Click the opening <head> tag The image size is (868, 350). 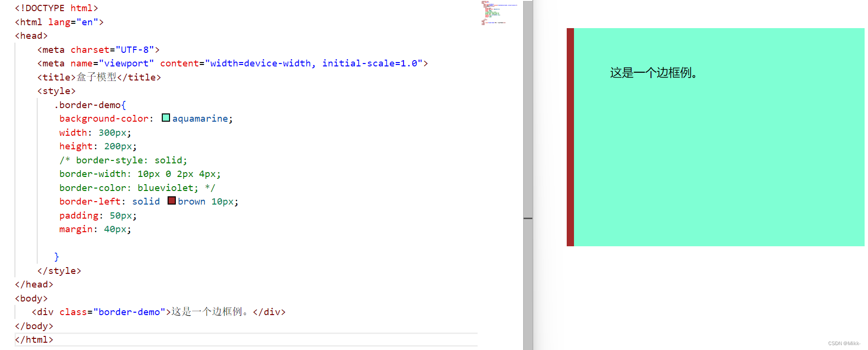(x=31, y=36)
